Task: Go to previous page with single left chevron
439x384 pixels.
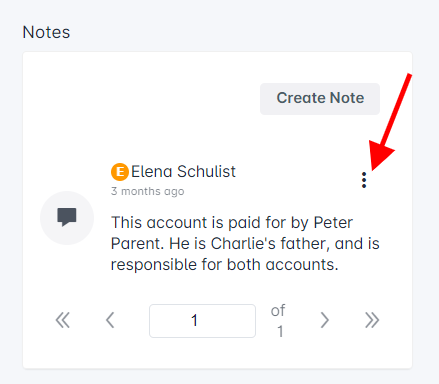Action: tap(110, 320)
